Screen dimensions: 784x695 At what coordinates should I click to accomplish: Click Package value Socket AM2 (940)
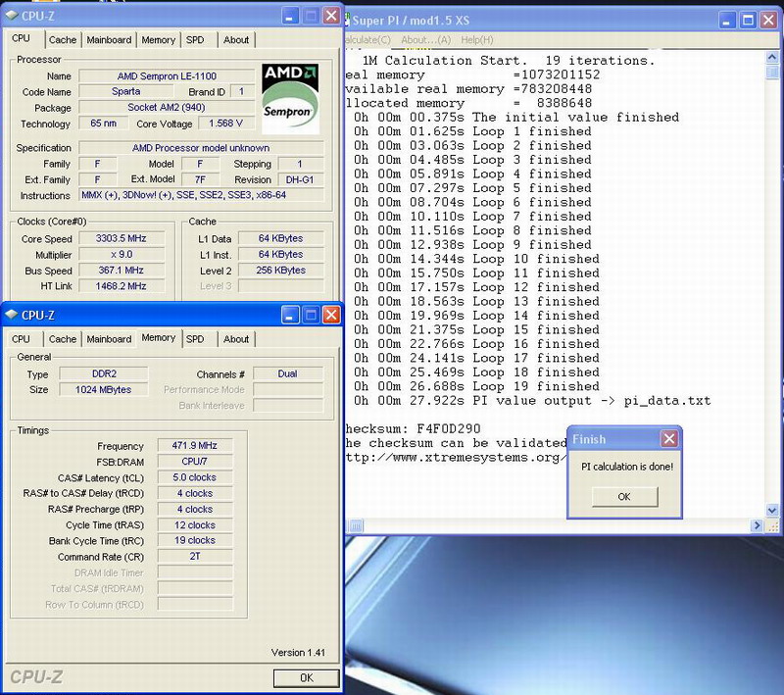(167, 108)
